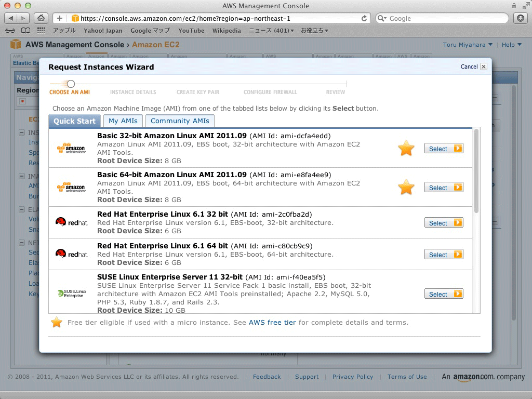Click the browser back arrow button
This screenshot has height=399, width=532.
click(x=11, y=18)
